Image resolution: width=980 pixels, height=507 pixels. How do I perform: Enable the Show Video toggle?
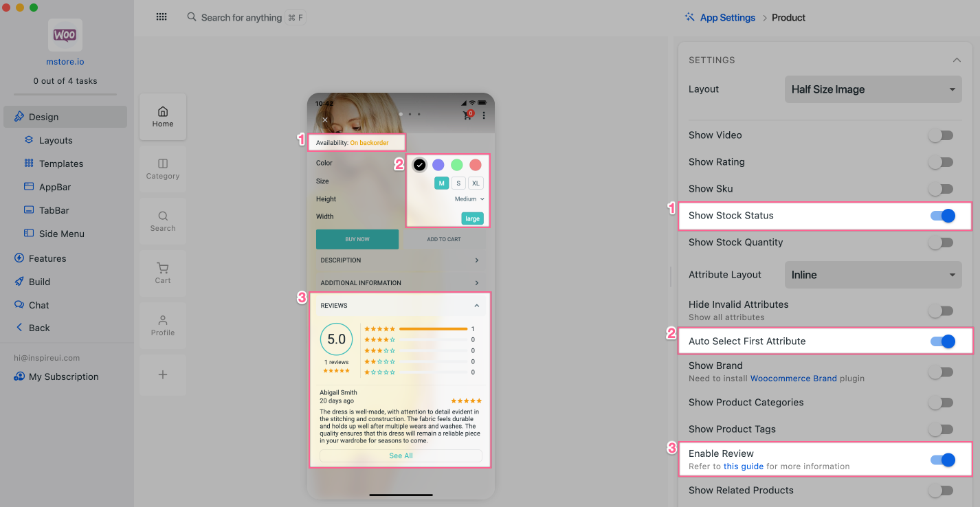click(941, 135)
